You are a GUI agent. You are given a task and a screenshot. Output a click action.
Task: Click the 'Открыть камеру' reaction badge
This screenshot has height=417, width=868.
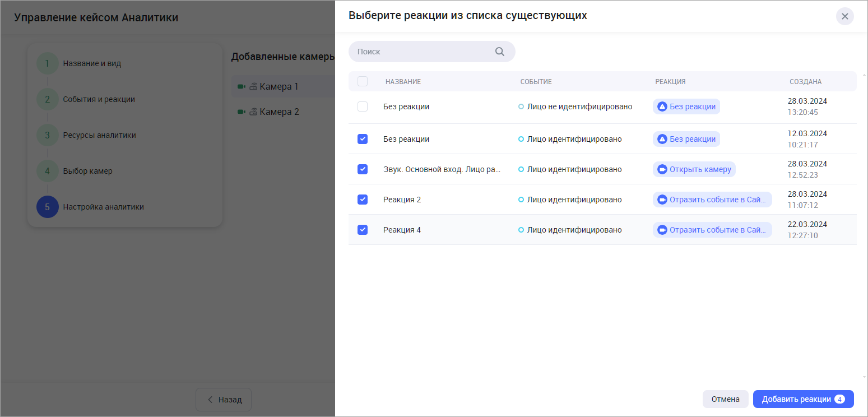coord(694,169)
